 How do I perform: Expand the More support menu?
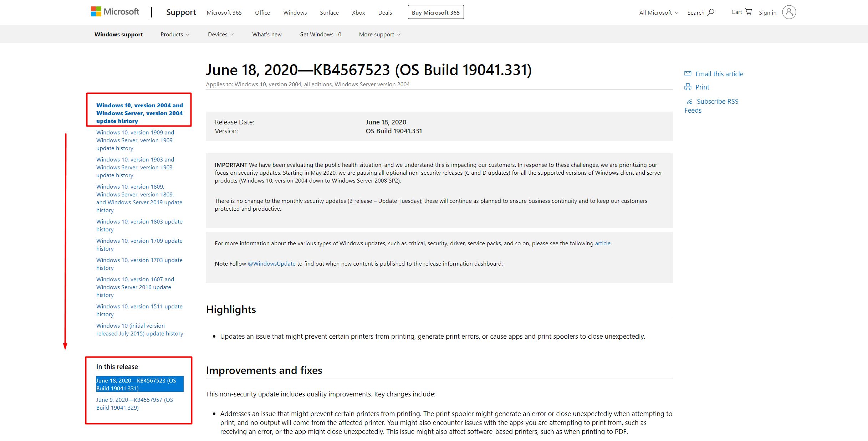click(379, 34)
